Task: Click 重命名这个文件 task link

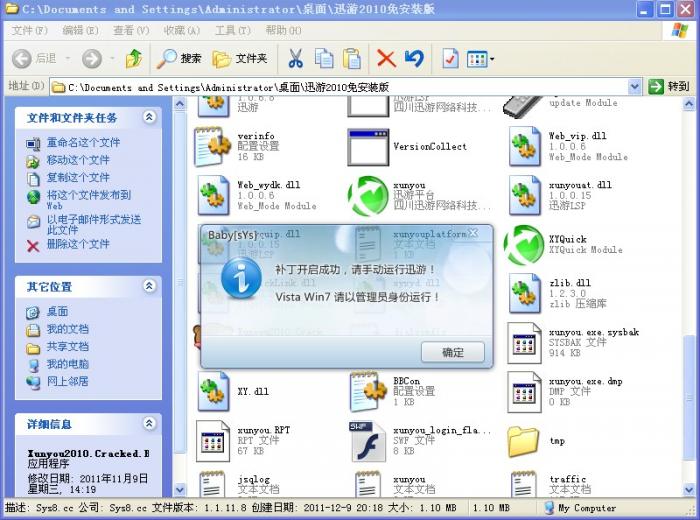Action: pos(83,142)
